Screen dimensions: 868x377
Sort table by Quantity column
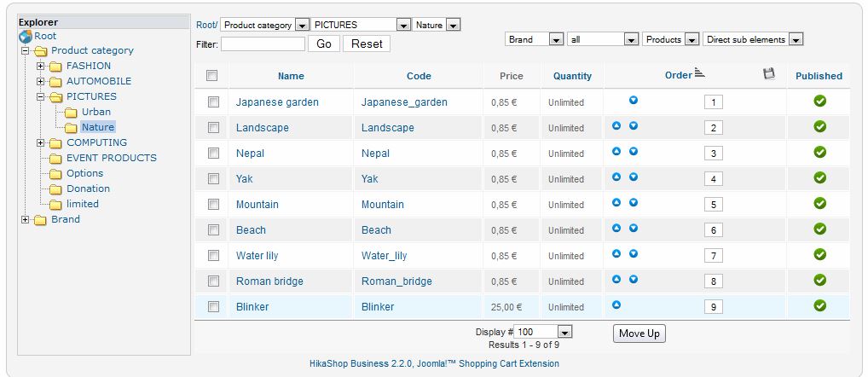pyautogui.click(x=572, y=77)
